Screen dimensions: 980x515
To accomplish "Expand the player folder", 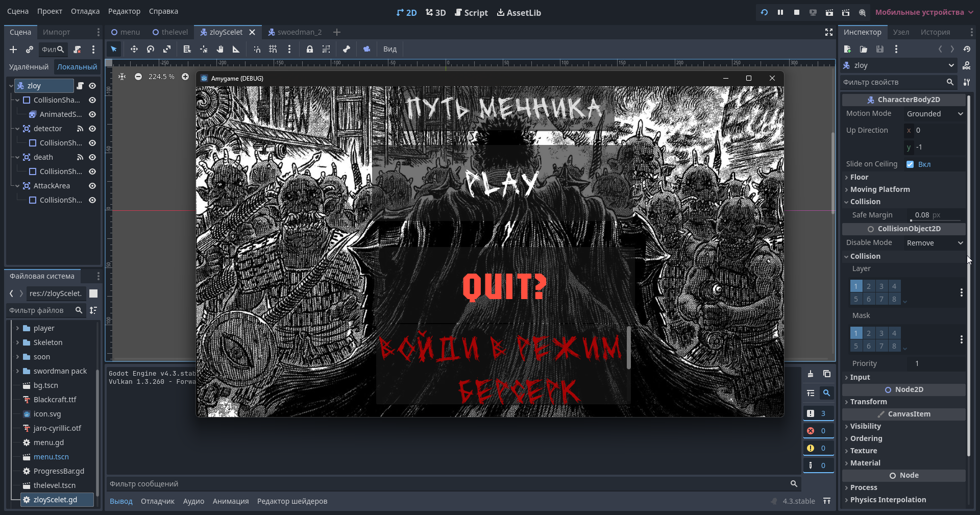I will (x=17, y=328).
